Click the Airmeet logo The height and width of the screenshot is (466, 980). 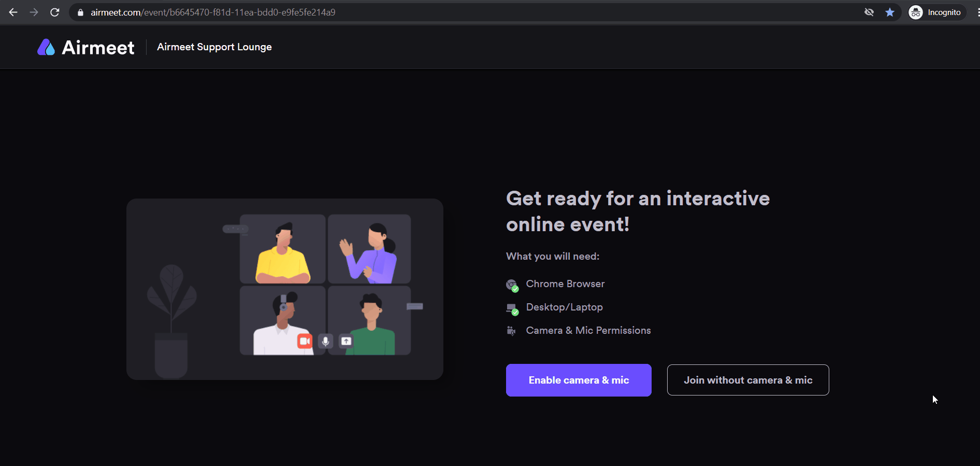[x=86, y=47]
